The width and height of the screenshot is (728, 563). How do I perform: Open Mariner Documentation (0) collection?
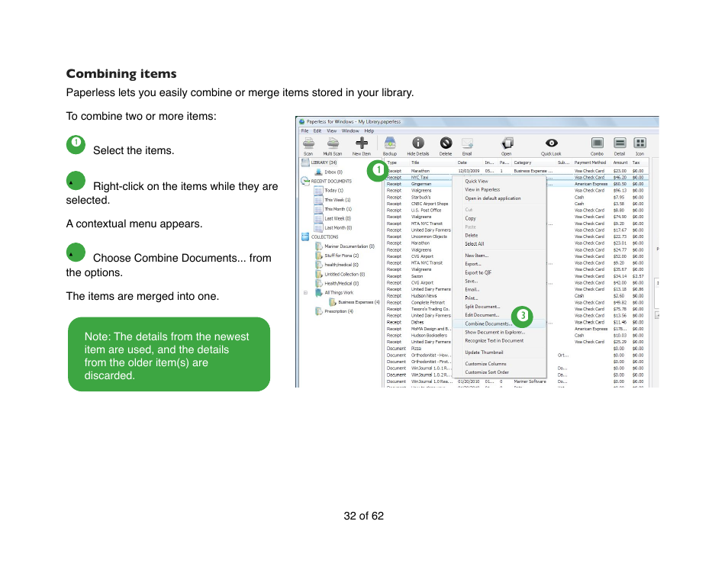pyautogui.click(x=350, y=246)
